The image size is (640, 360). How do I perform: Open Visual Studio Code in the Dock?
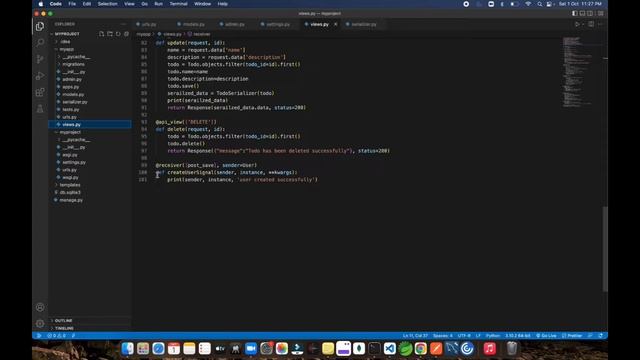tap(390, 349)
